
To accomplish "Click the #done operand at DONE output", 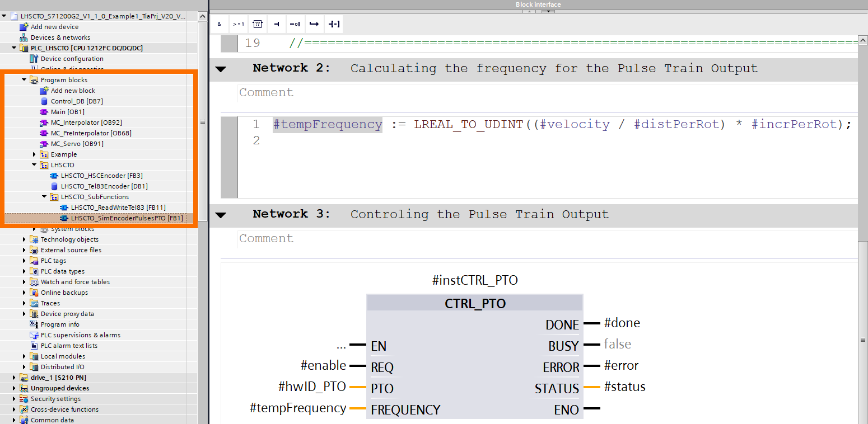I will click(622, 323).
